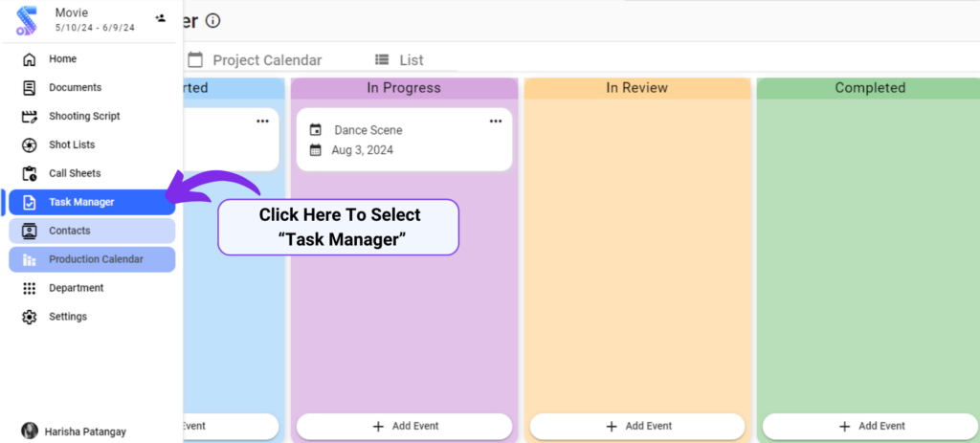Open three-dot menu on Dance Scene card

[496, 122]
